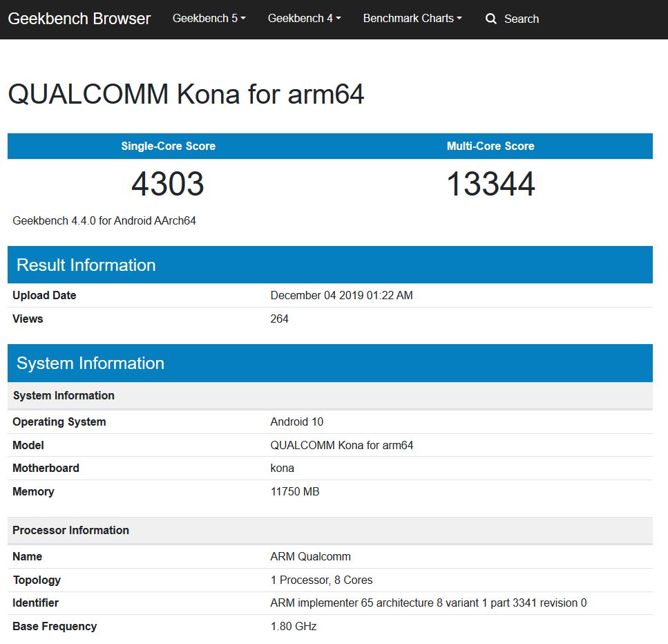Click the blue System Information section header
Image resolution: width=668 pixels, height=644 pixels.
tap(330, 363)
